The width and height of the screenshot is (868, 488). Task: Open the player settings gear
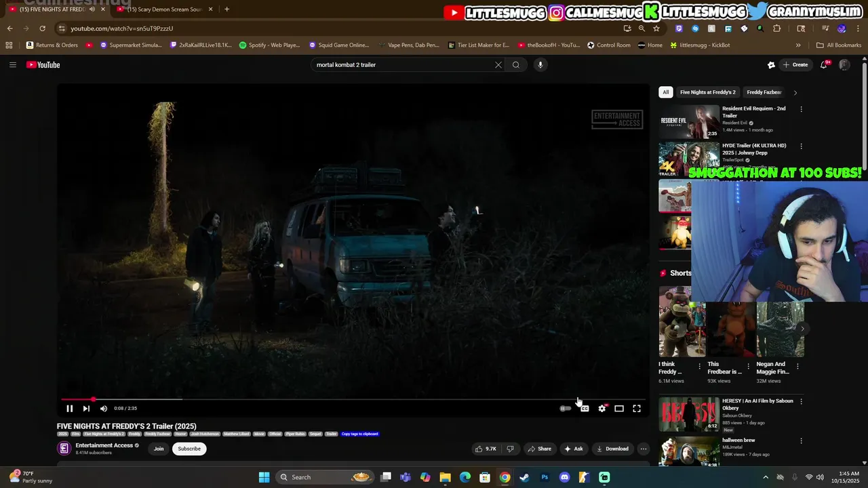point(601,409)
